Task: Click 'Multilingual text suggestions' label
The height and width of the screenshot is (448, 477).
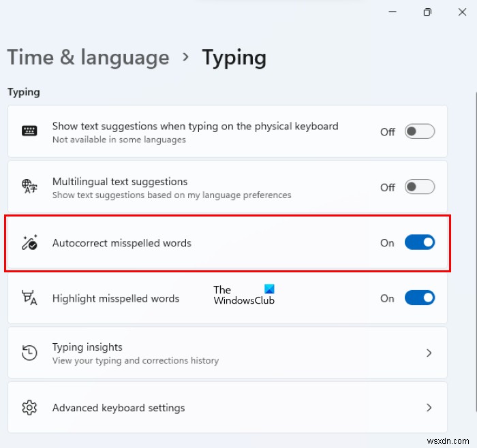Action: click(120, 182)
